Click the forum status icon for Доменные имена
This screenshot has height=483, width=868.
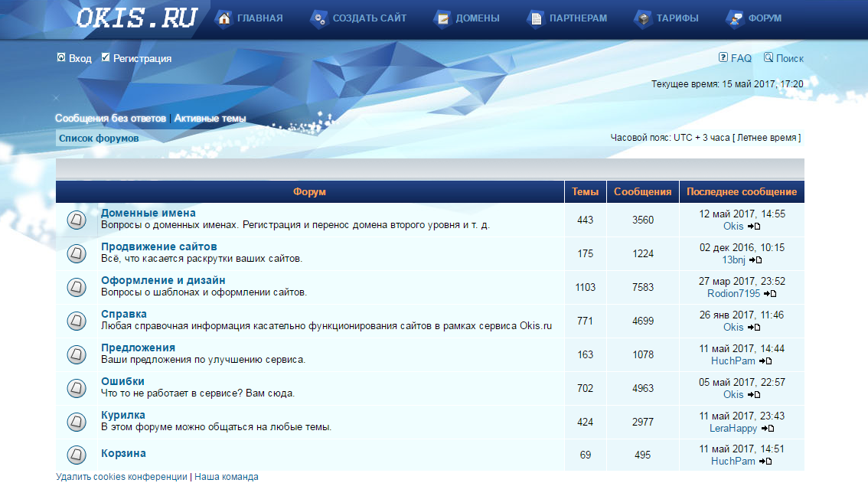pos(77,220)
